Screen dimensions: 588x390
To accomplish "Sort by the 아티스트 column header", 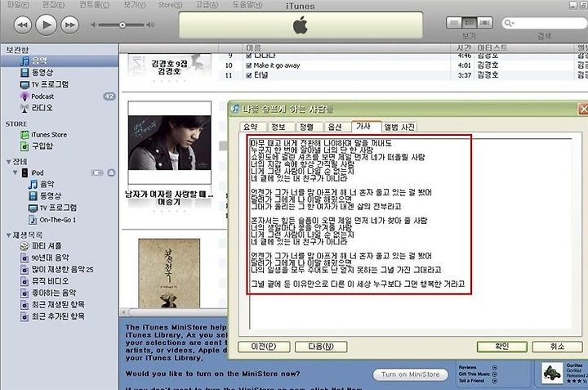I will [x=525, y=47].
